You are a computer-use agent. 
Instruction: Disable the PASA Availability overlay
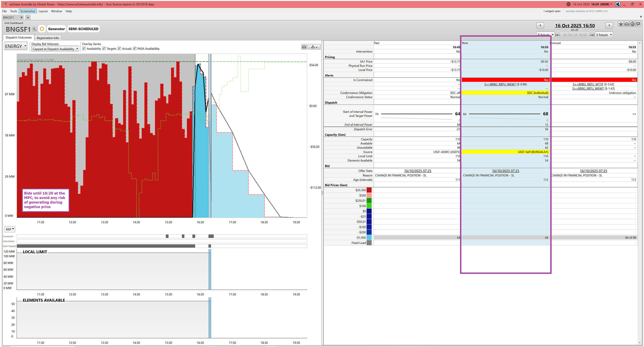[135, 49]
